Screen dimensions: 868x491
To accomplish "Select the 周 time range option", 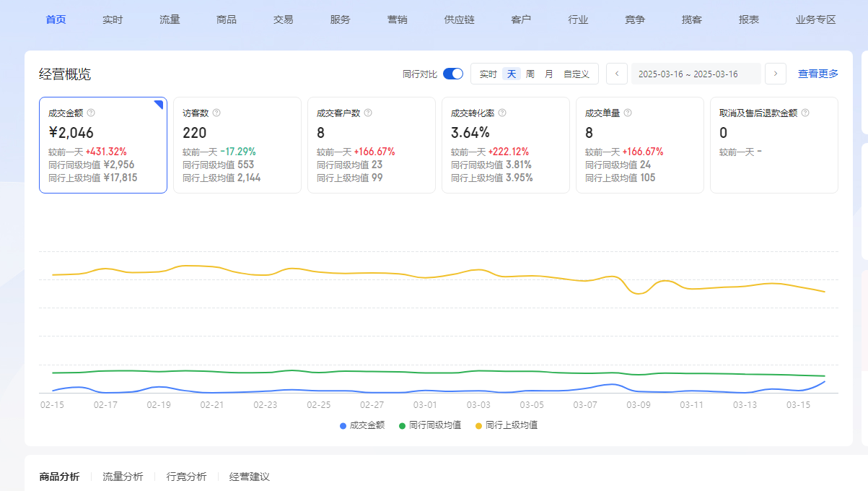I will click(530, 74).
